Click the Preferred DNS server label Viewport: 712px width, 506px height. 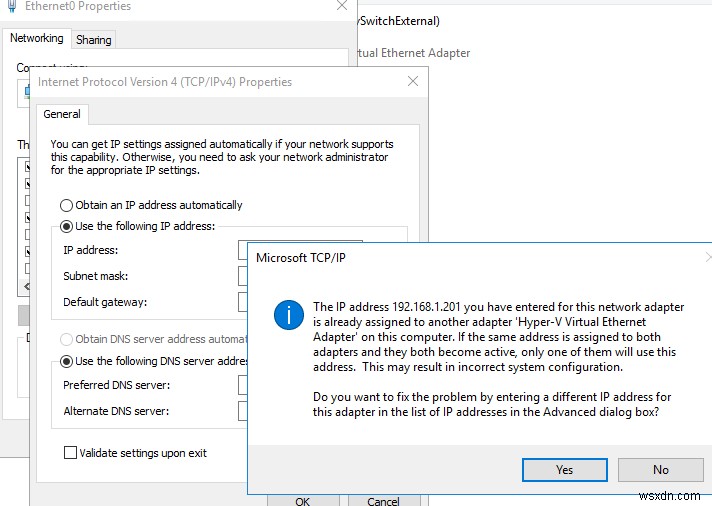(x=117, y=385)
